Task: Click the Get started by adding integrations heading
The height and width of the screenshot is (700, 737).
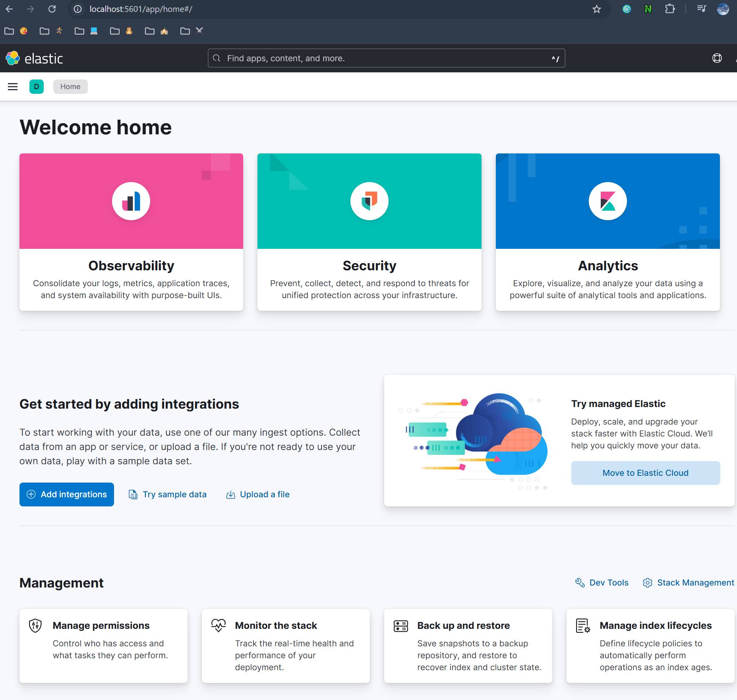Action: pos(129,404)
